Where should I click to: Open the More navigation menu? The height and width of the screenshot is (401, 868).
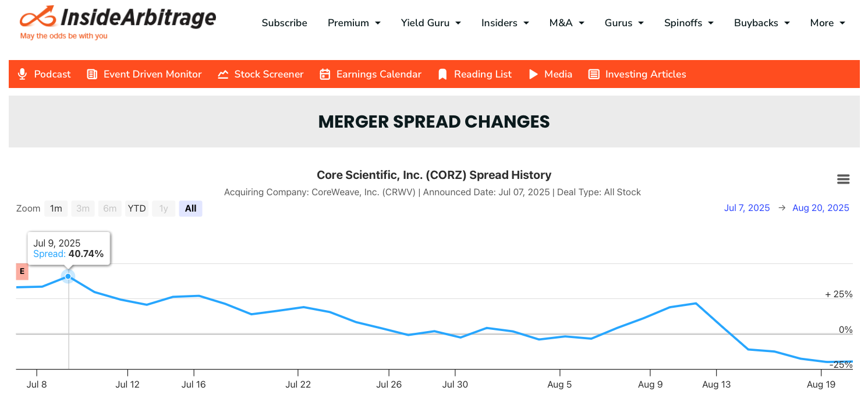827,23
